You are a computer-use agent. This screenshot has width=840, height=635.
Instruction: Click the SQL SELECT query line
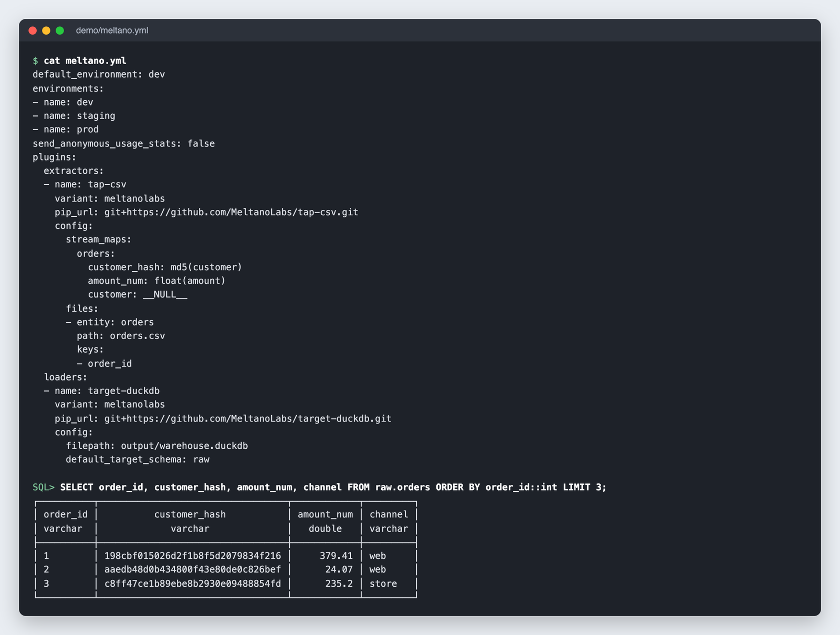click(333, 488)
